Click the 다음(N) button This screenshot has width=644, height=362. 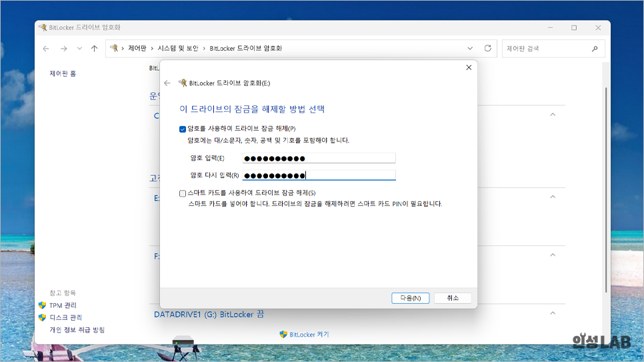pos(410,298)
